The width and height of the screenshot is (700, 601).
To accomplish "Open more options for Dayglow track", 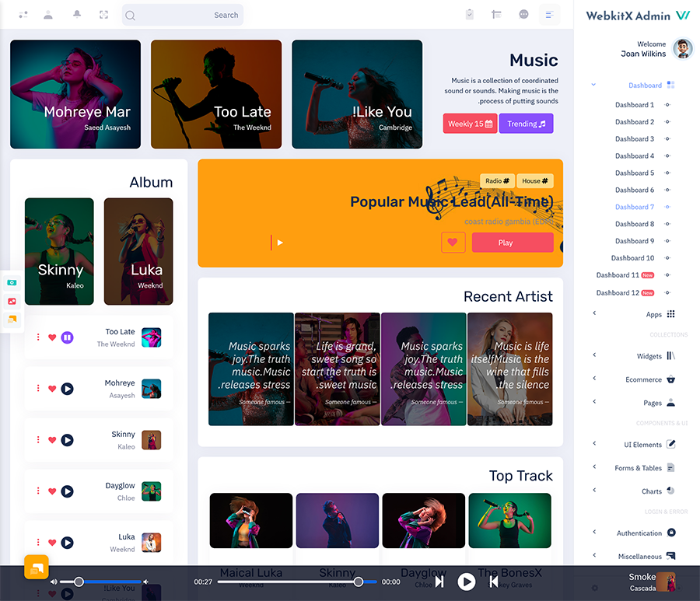I will pos(38,491).
